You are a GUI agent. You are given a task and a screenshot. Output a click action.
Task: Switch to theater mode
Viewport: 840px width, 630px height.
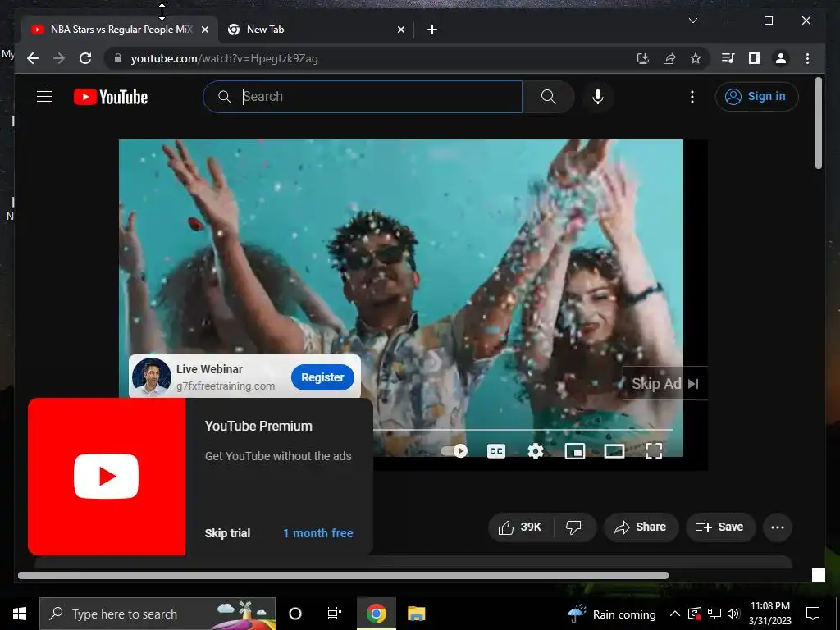click(614, 451)
